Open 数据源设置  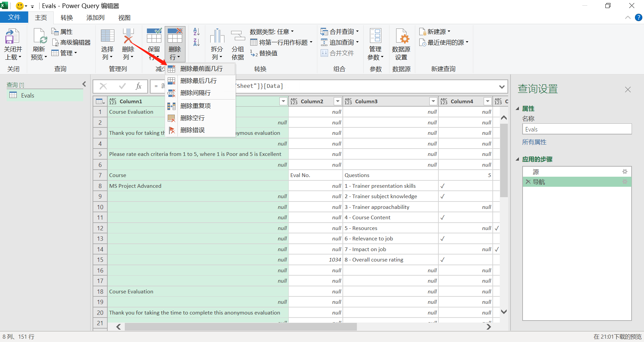click(x=401, y=44)
